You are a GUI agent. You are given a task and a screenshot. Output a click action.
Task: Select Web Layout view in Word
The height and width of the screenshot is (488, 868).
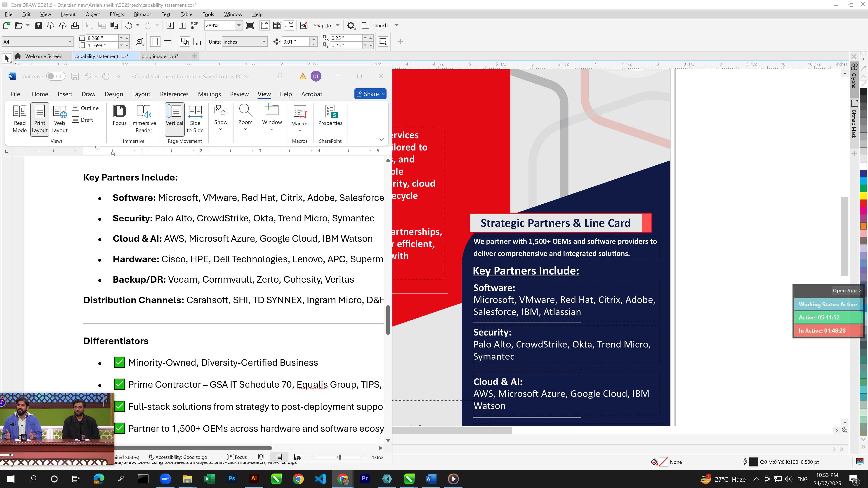tap(60, 119)
